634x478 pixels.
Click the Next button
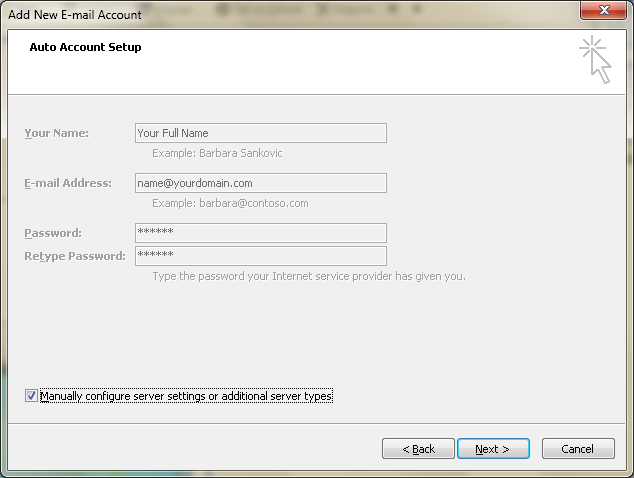point(493,449)
